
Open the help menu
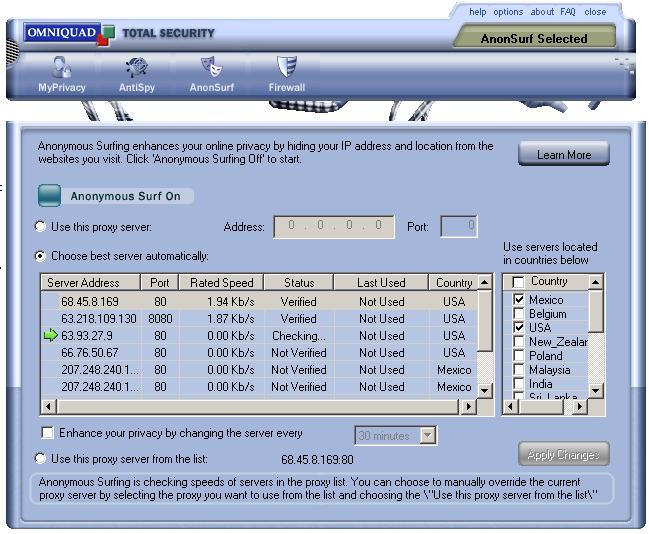click(x=478, y=12)
